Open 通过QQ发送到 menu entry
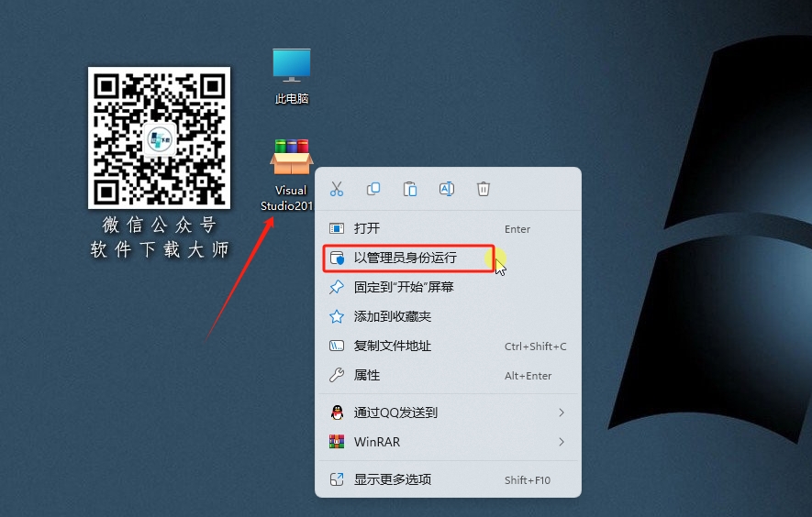 448,412
